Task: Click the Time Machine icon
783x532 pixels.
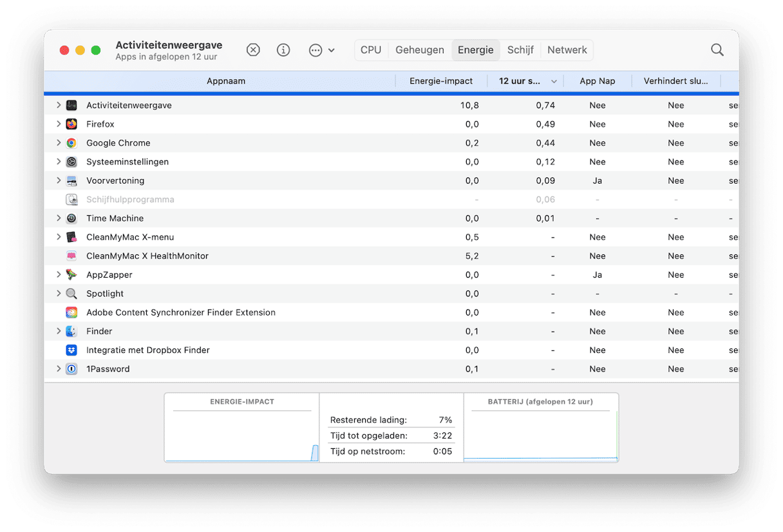Action: [x=71, y=218]
